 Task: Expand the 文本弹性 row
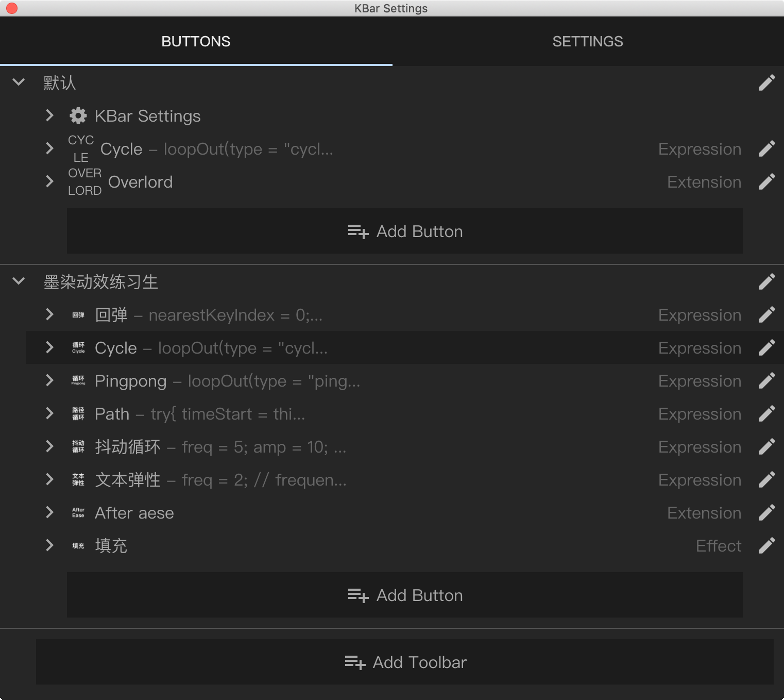click(x=49, y=479)
